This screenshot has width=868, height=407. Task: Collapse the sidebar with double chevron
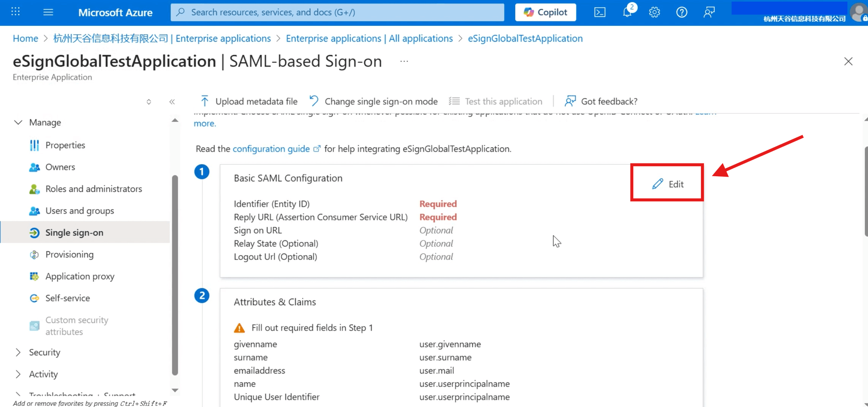(x=172, y=102)
